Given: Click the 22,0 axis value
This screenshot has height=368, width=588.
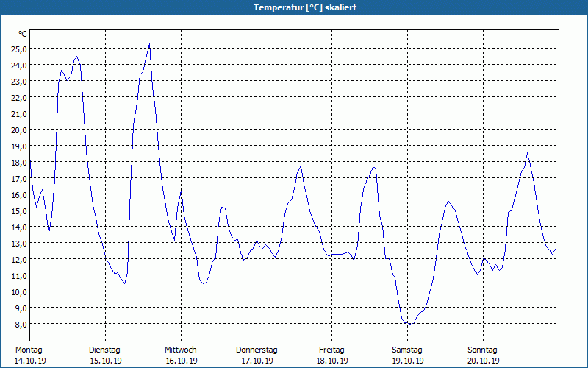Looking at the screenshot, I should (20, 98).
